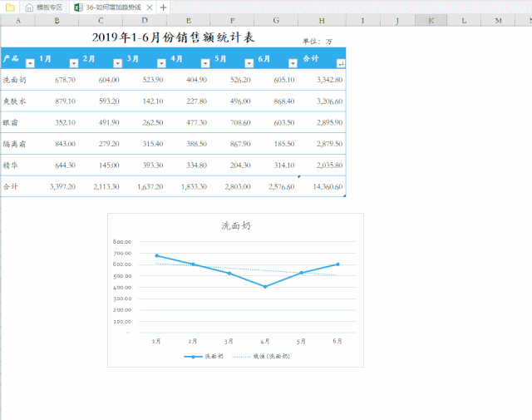
Task: Click the 洗面奶 series legend entry
Action: [x=204, y=356]
